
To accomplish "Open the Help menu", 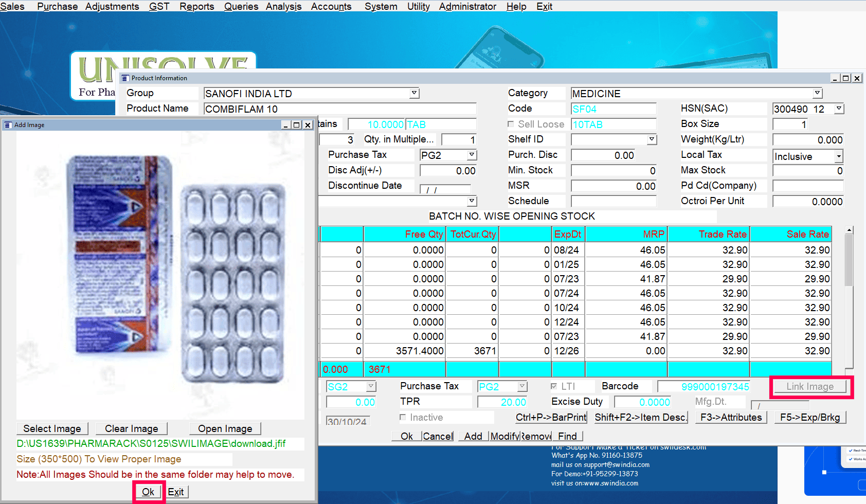I will tap(516, 6).
